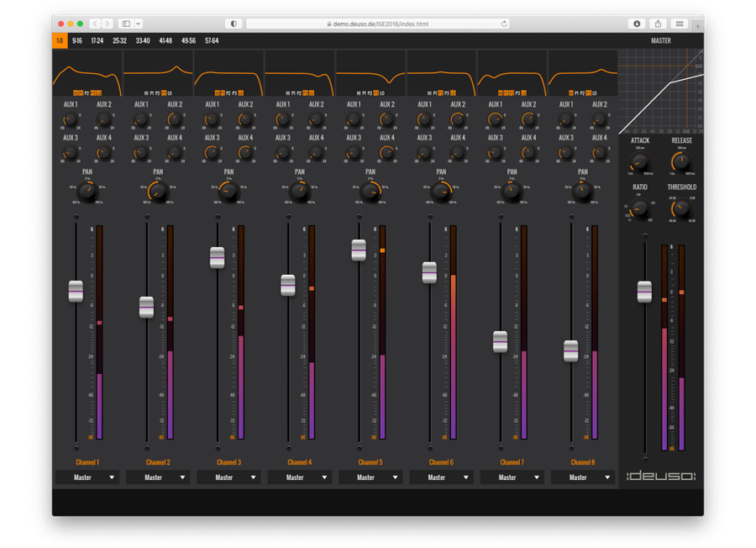
Task: Click the PAN knob on Channel 8
Action: 583,192
